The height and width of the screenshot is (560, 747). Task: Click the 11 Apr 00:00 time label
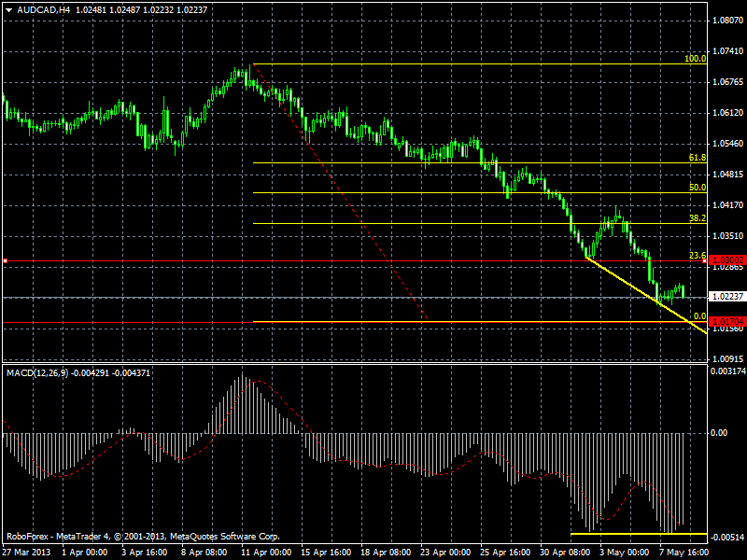(266, 553)
